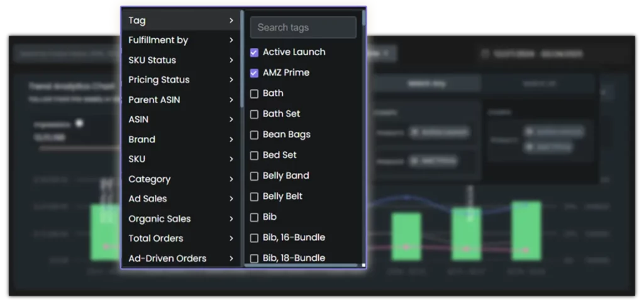Click the SKU Status chevron icon
This screenshot has width=644, height=306.
[x=231, y=60]
